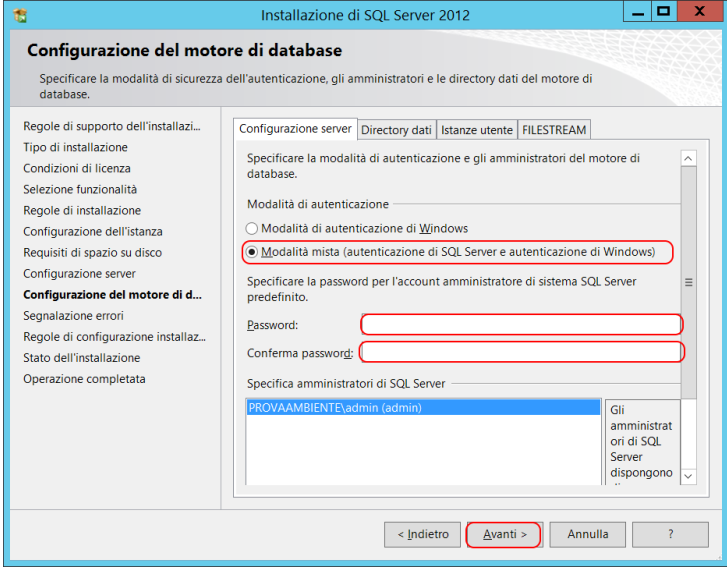Switch to the FILESTREAM tab
Image resolution: width=727 pixels, height=567 pixels.
554,130
